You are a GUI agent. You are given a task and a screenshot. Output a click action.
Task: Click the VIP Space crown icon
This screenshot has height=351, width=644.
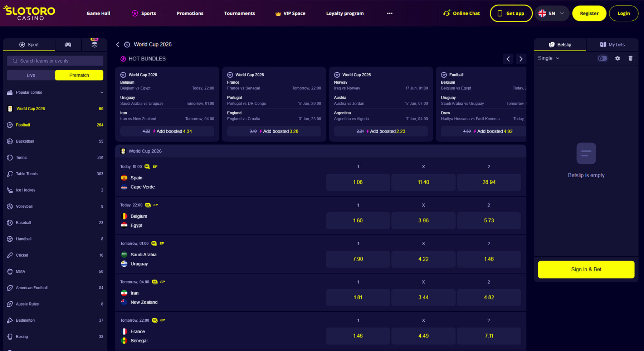pos(278,13)
